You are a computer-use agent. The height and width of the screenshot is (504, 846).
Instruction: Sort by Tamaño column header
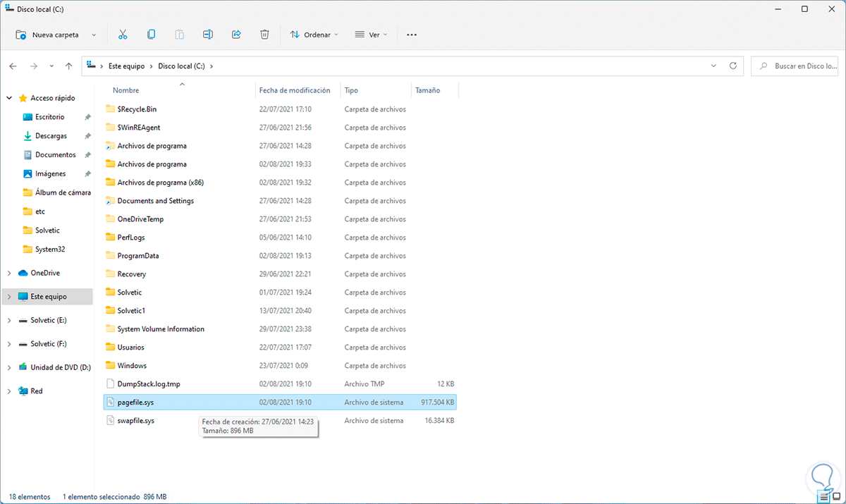coord(427,90)
